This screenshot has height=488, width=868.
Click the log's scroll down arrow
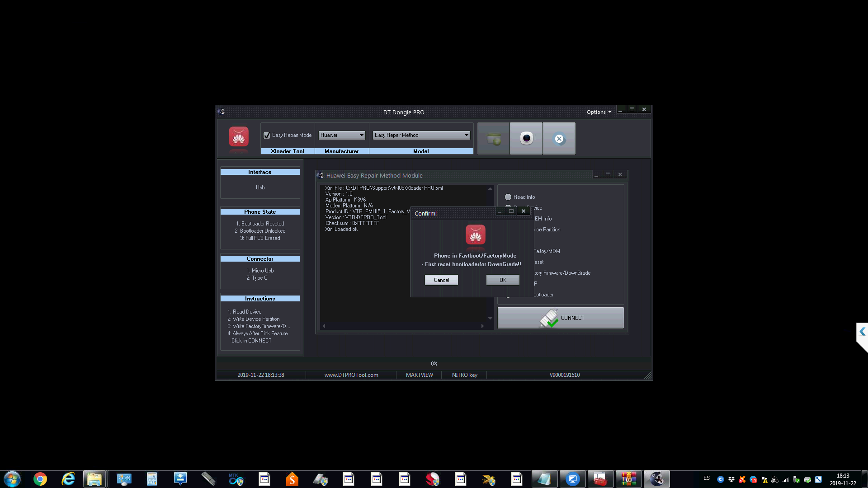coord(490,319)
